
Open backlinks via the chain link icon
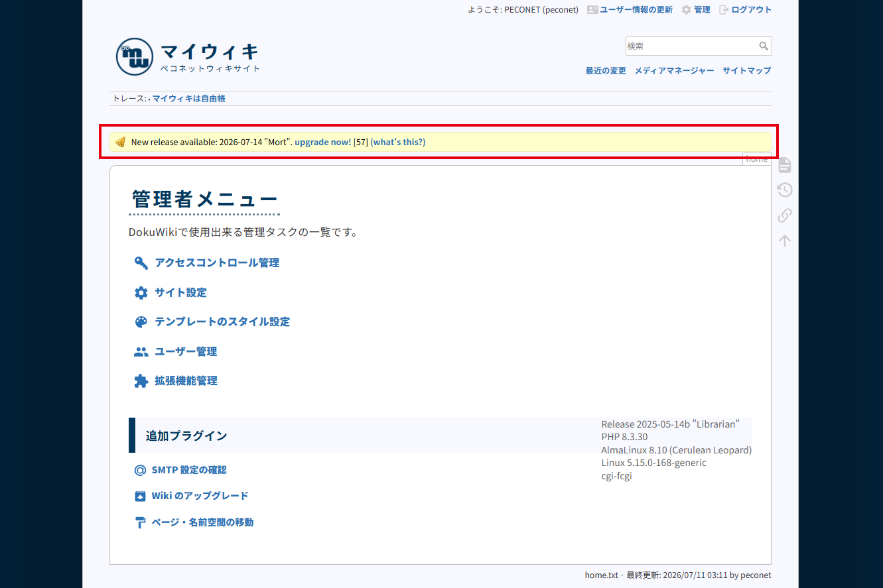coord(785,215)
